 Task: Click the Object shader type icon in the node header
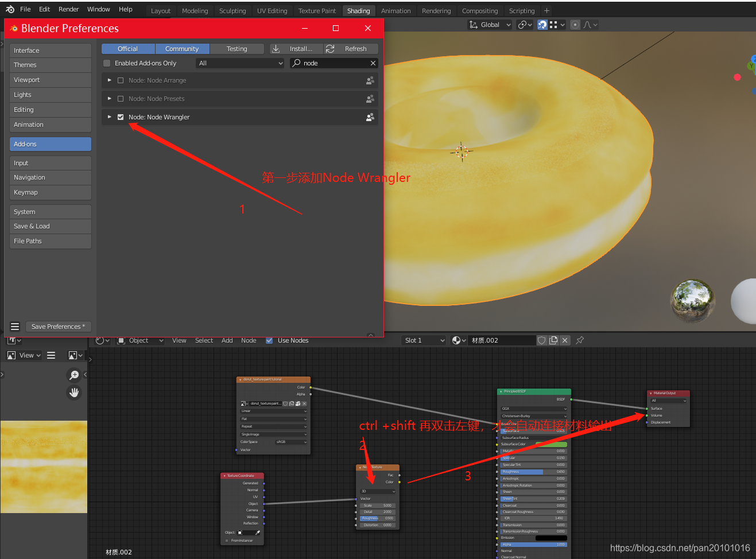(121, 340)
